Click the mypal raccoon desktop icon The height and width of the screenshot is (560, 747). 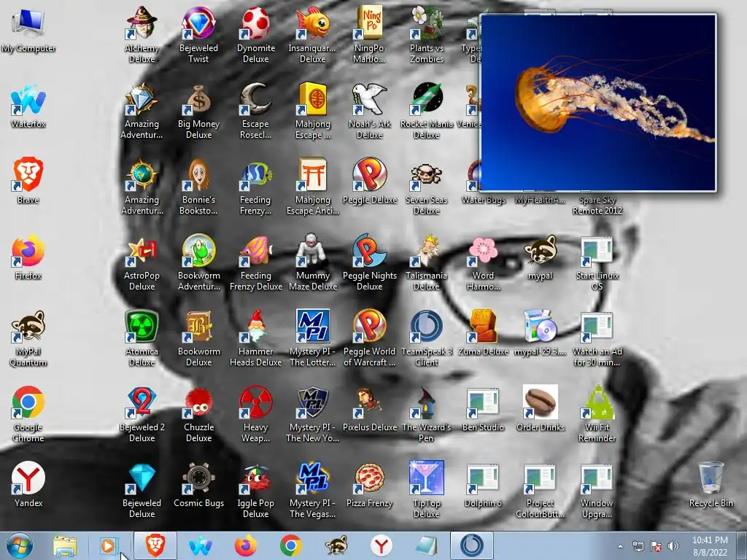(x=540, y=257)
